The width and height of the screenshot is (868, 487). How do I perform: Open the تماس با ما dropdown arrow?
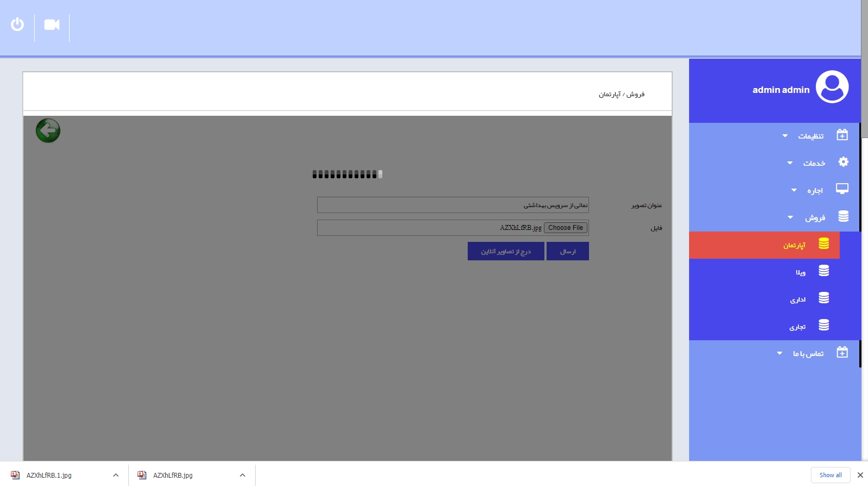coord(779,353)
